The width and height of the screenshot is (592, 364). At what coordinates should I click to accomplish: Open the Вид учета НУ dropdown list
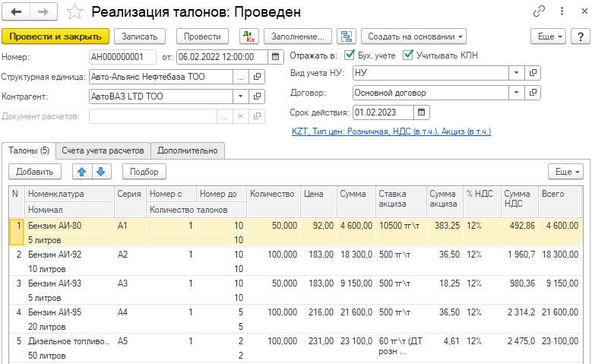click(516, 72)
